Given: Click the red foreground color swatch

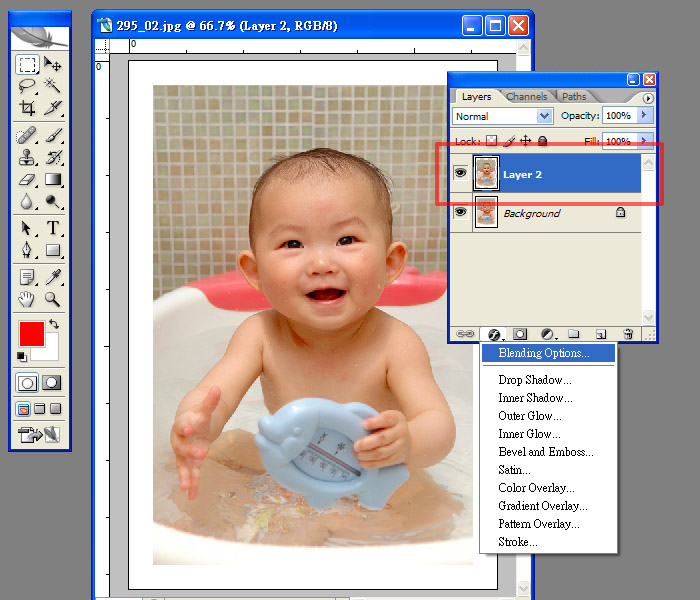Looking at the screenshot, I should coord(32,334).
